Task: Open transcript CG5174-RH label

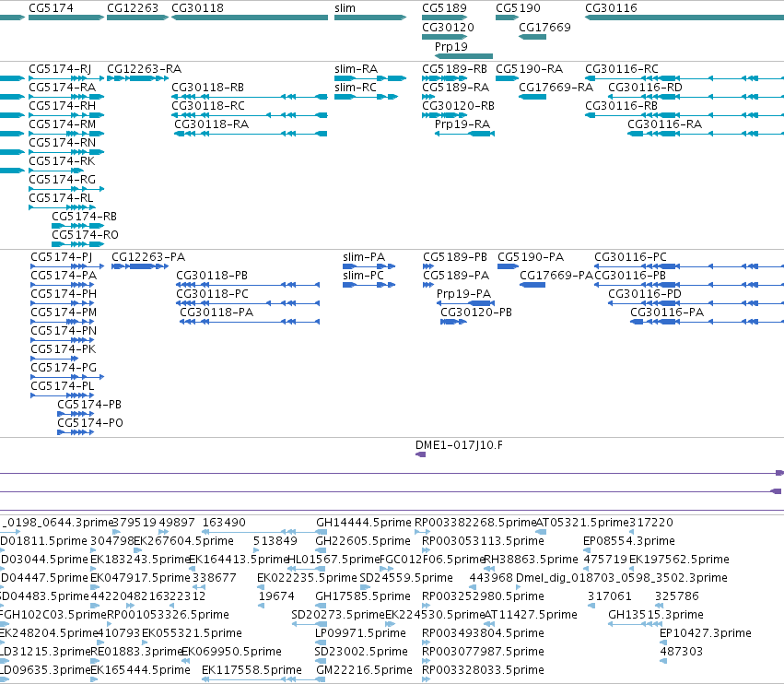Action: click(x=62, y=106)
